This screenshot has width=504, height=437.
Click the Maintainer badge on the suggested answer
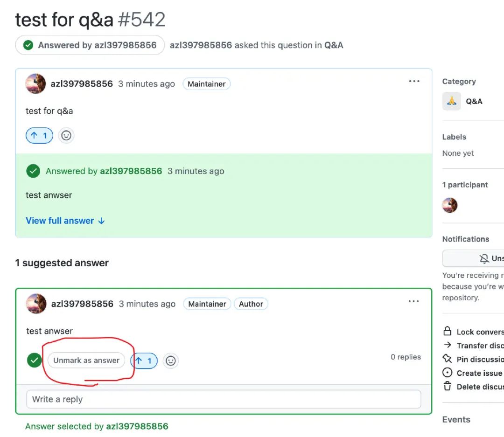[x=207, y=304]
